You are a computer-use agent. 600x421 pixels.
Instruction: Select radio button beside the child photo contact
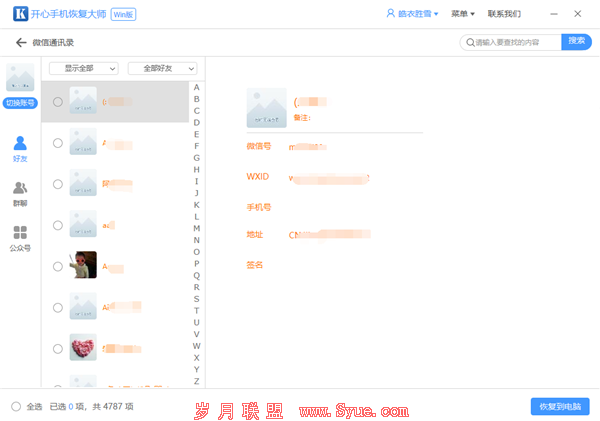(x=58, y=266)
